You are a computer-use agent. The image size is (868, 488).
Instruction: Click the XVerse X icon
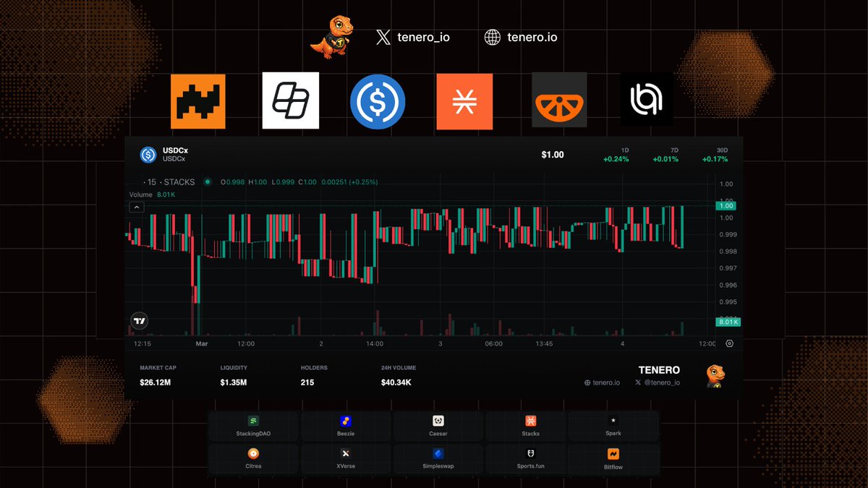click(345, 453)
